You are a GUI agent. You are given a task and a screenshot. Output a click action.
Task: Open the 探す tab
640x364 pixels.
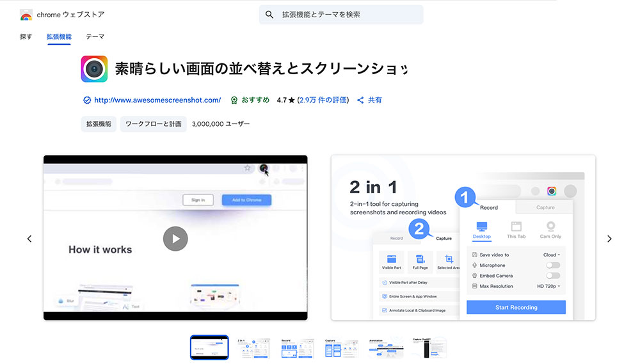26,37
